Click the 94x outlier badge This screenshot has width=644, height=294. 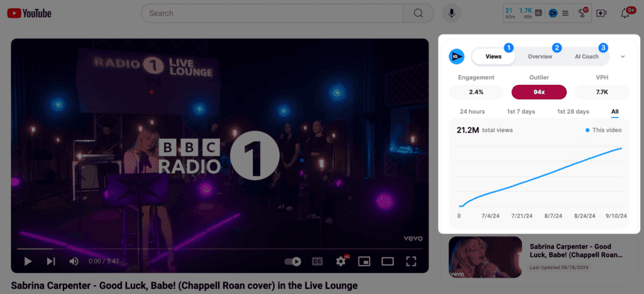click(539, 92)
